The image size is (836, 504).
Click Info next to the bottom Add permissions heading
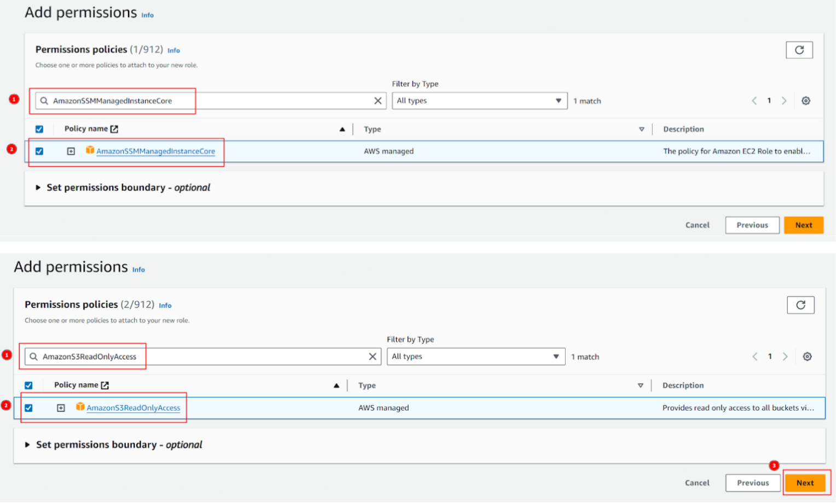(138, 269)
